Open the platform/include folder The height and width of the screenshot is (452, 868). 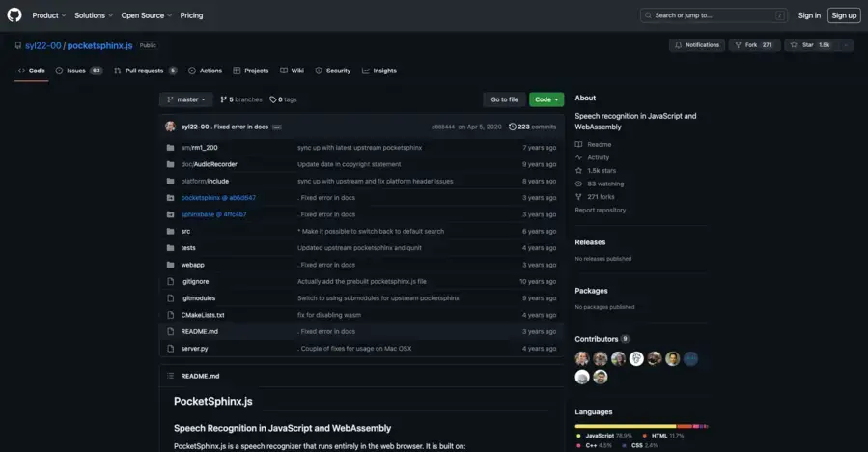[x=205, y=182]
